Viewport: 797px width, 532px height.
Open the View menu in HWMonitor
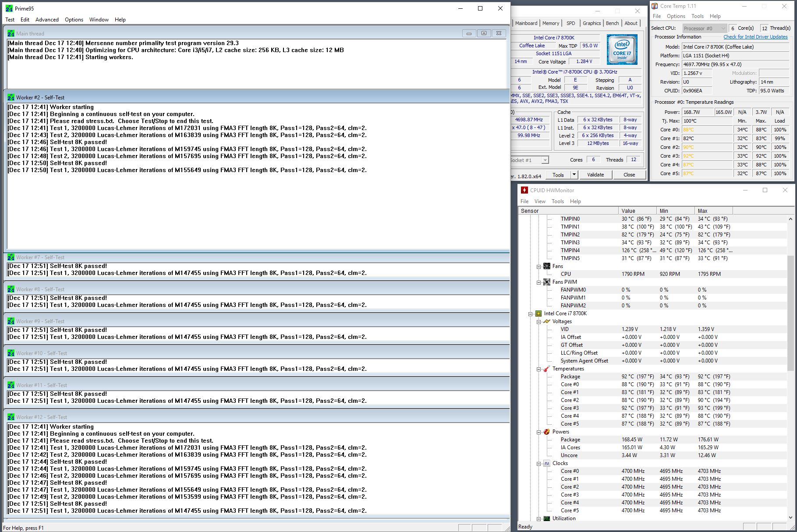point(540,201)
